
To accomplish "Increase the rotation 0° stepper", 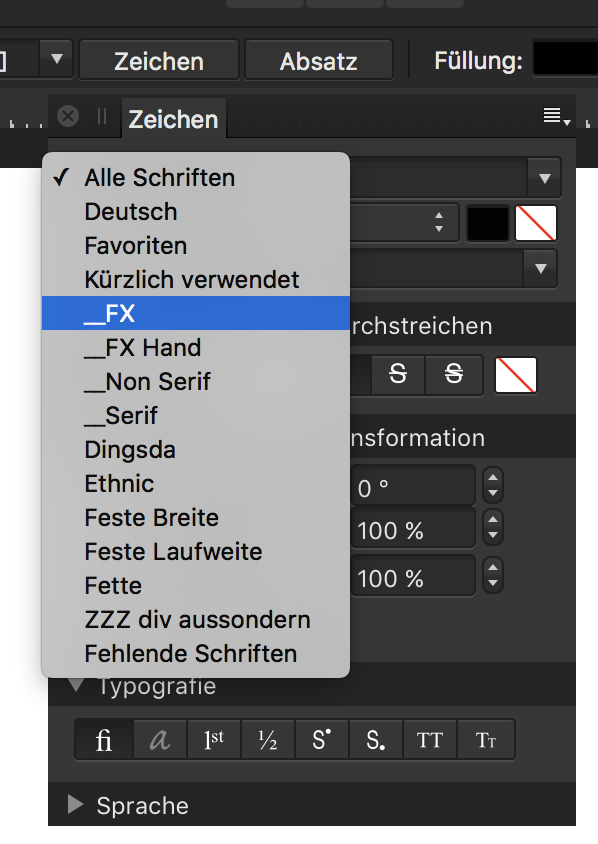I will 493,476.
